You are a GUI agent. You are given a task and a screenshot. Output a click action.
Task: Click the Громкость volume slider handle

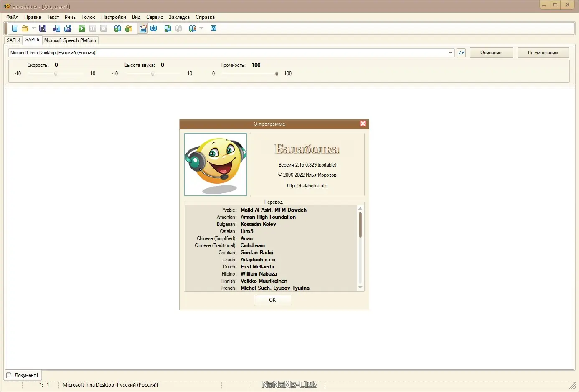[277, 73]
